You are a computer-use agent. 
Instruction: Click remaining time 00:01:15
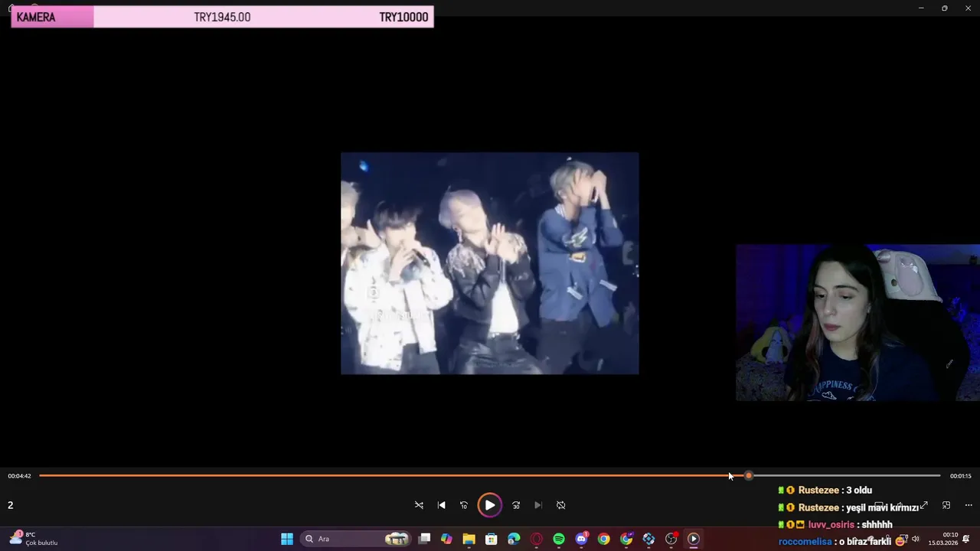pyautogui.click(x=961, y=476)
